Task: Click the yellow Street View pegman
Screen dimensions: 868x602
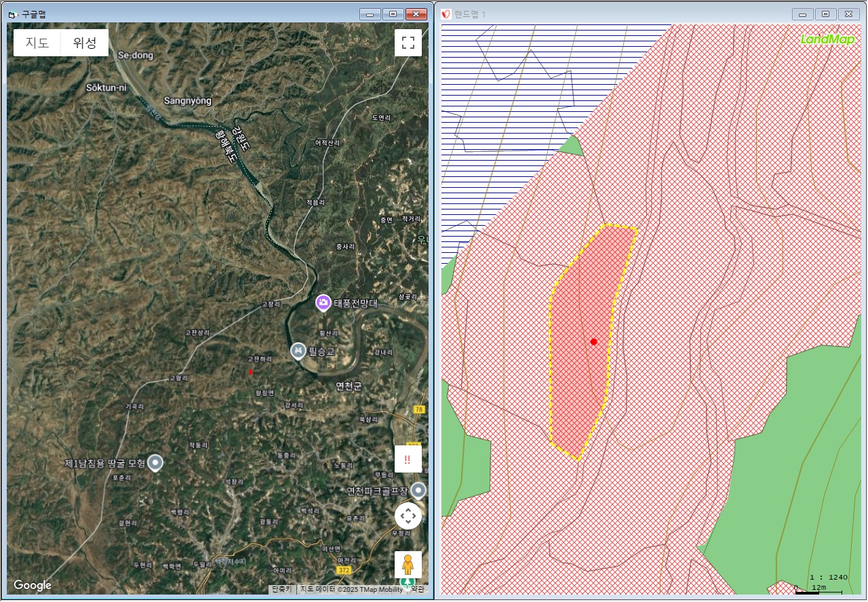Action: pos(408,564)
